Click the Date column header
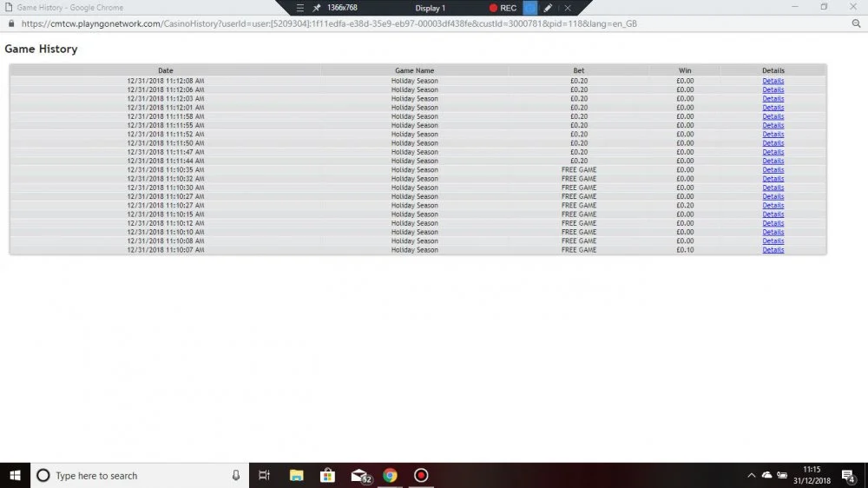This screenshot has height=488, width=868. tap(166, 70)
